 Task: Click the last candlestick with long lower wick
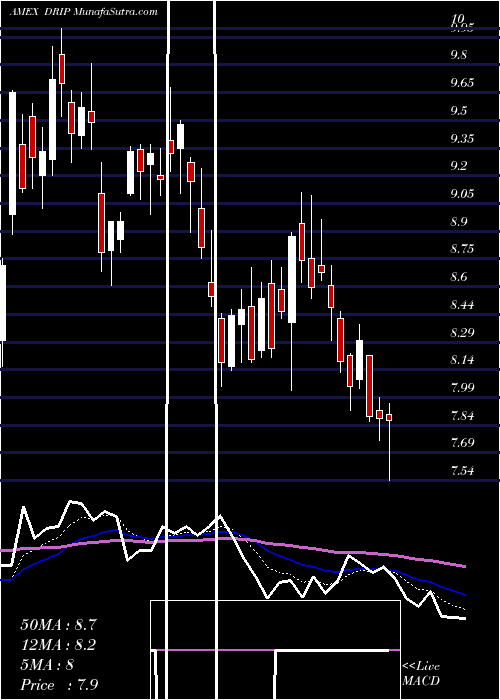pos(389,442)
